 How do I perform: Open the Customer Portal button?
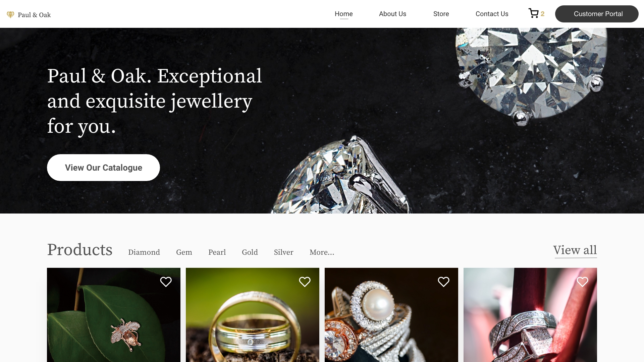(x=597, y=14)
